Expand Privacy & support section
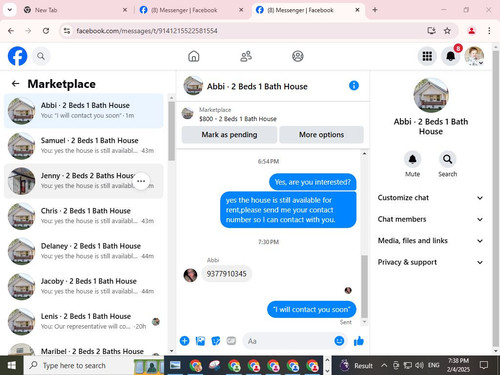The height and width of the screenshot is (375, 500). pos(430,262)
